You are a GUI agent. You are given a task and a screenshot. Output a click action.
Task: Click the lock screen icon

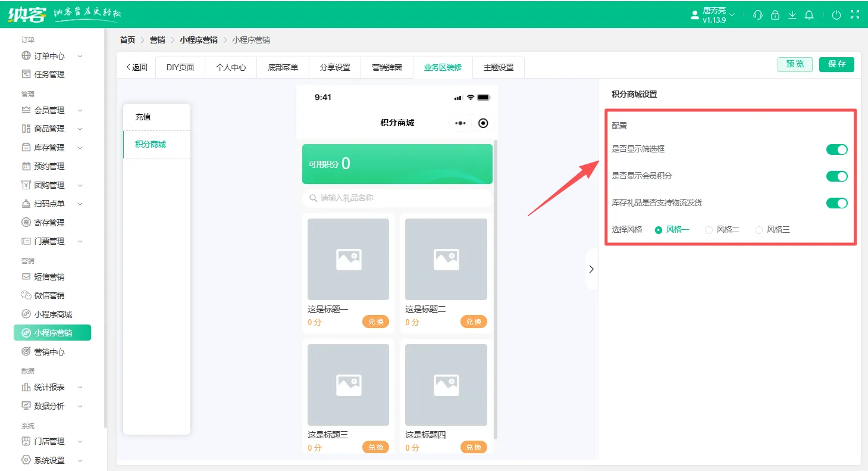point(775,15)
